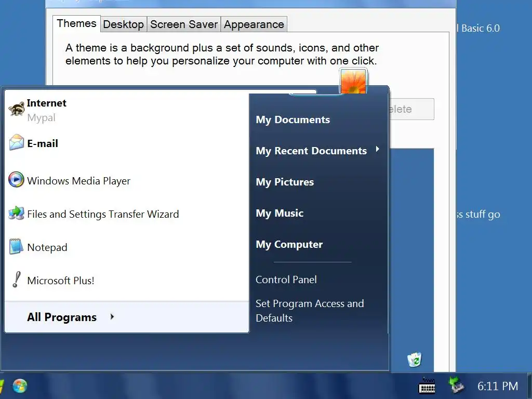Click the All Programs label
This screenshot has width=532, height=399.
pos(62,317)
